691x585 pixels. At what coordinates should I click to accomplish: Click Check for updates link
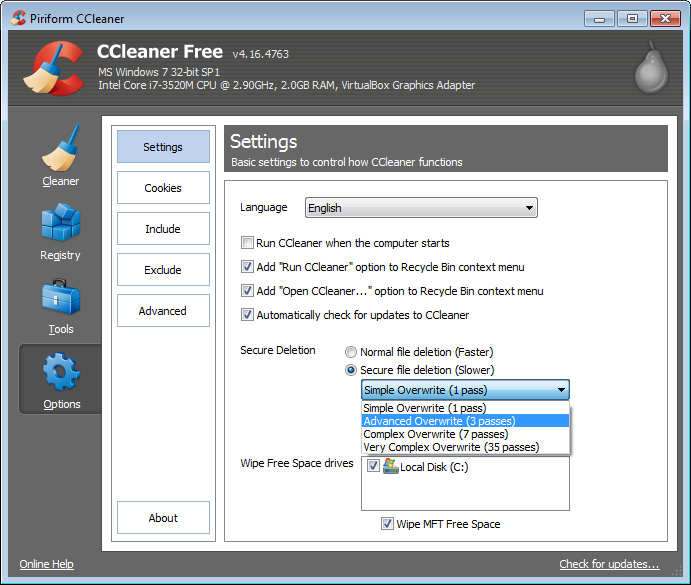point(609,564)
